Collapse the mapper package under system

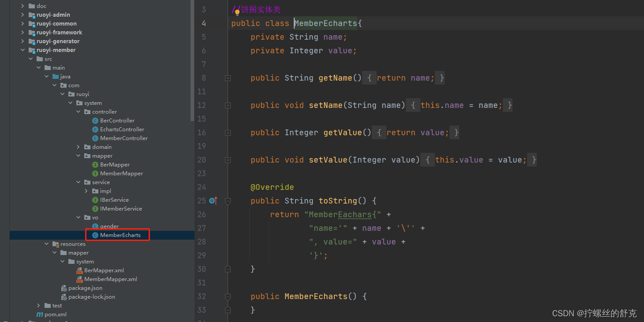tap(79, 156)
